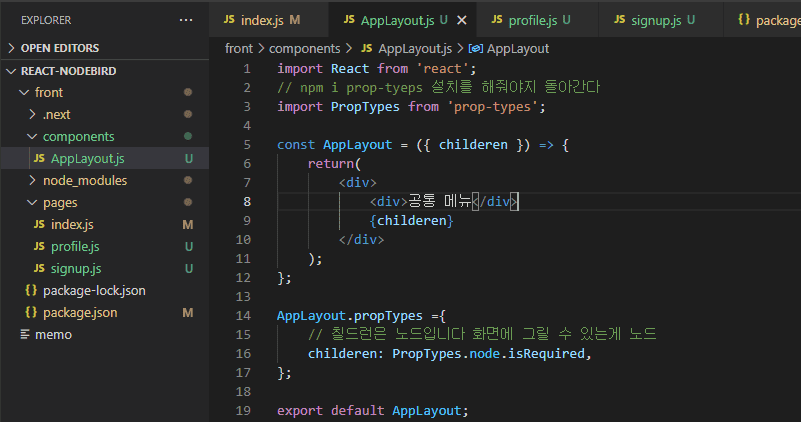Open package.json in the file tree
Screen dimensions: 801x422
(104, 312)
